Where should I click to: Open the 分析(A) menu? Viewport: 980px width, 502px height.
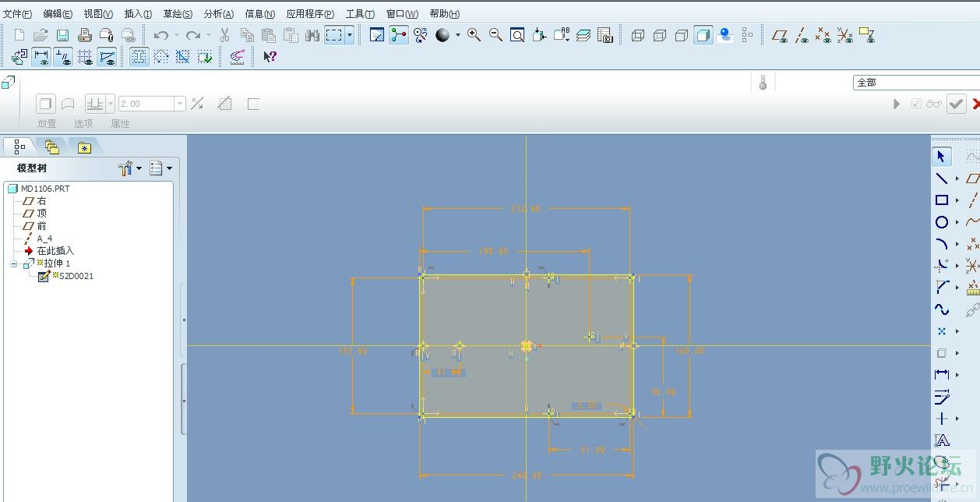click(219, 13)
